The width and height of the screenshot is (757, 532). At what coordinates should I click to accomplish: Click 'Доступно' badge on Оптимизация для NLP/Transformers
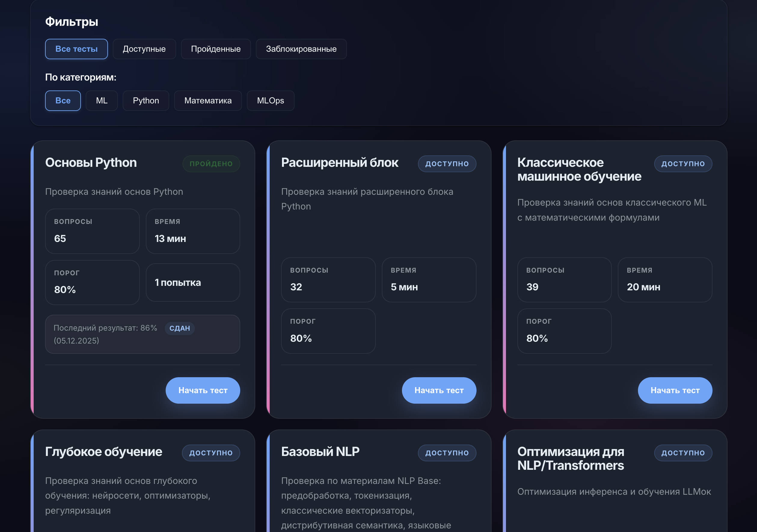[683, 453]
